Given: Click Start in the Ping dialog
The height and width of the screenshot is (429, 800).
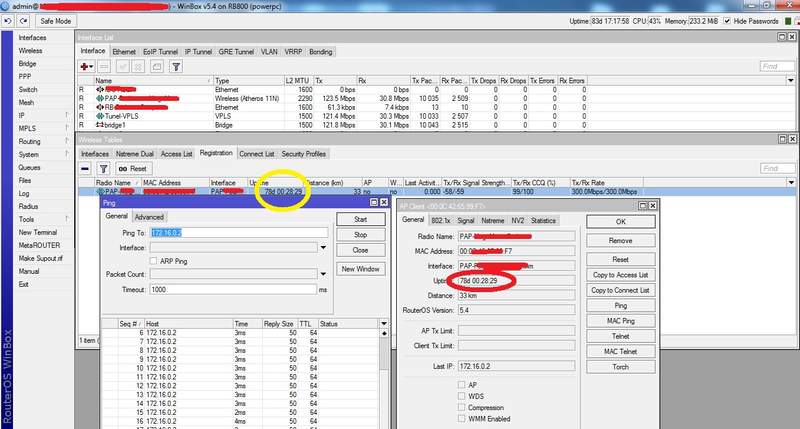Looking at the screenshot, I should coord(361,219).
